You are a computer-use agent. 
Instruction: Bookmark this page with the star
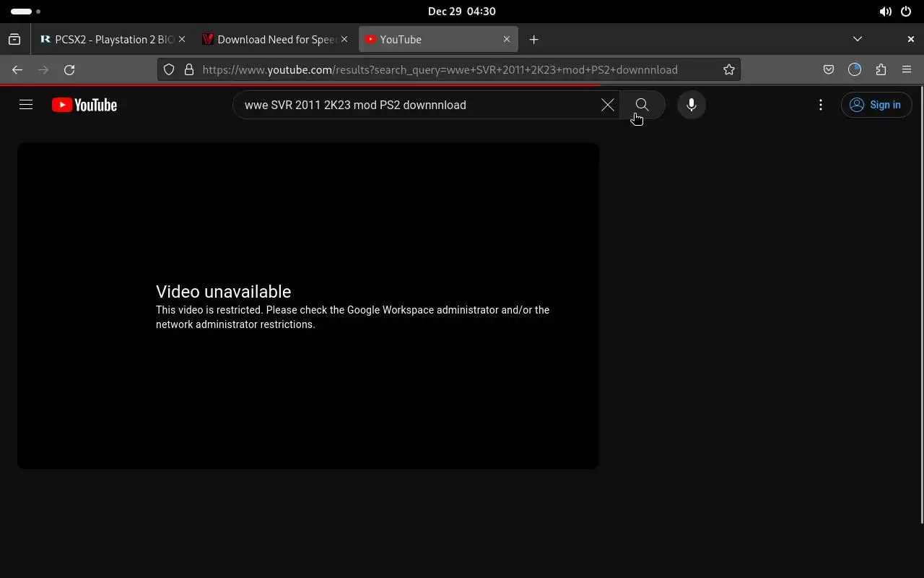pyautogui.click(x=729, y=69)
